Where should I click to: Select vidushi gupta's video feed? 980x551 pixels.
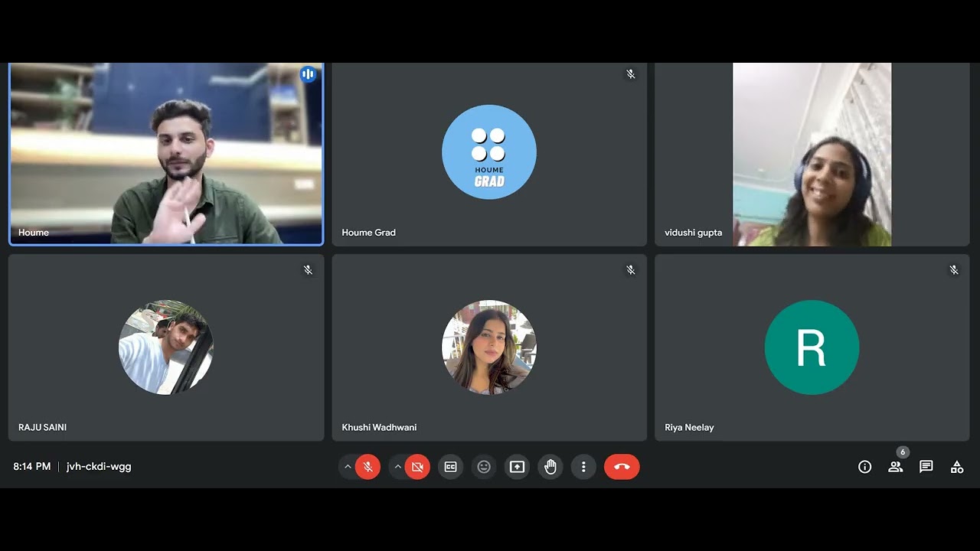click(x=812, y=155)
